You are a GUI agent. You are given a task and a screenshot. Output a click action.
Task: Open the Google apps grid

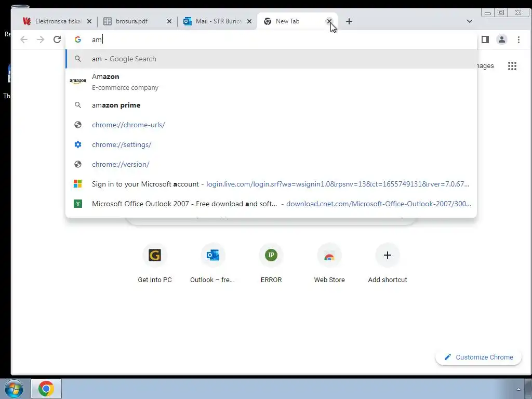click(x=512, y=66)
